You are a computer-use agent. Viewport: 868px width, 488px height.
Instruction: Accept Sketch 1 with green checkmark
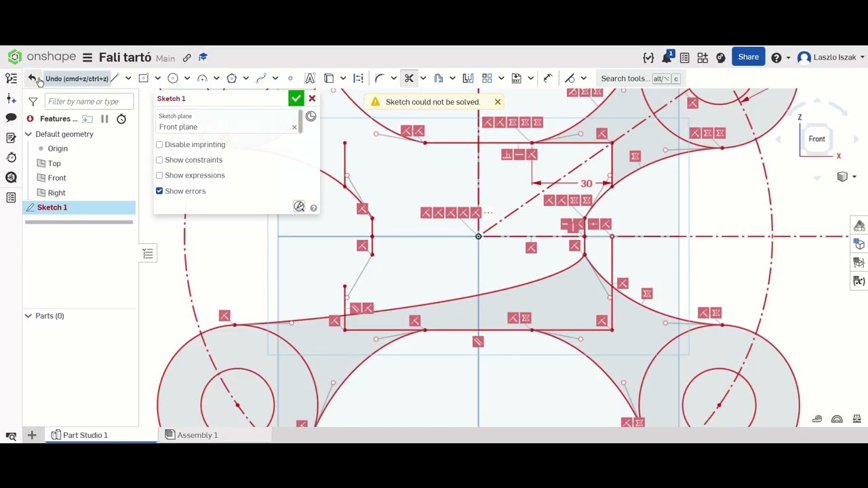[296, 99]
